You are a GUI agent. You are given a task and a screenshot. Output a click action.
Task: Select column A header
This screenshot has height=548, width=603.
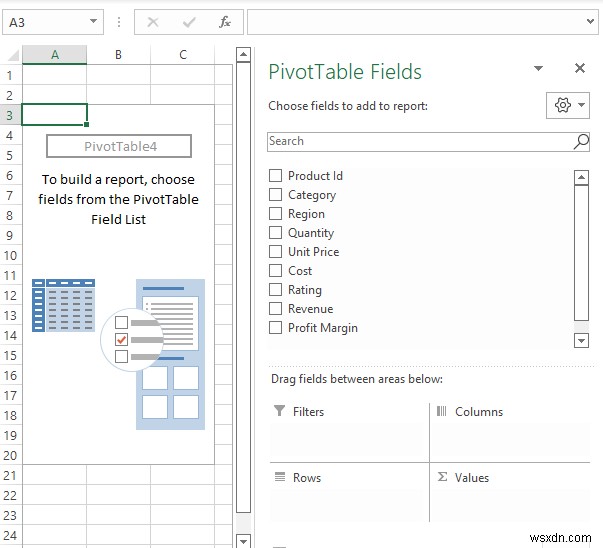click(x=55, y=55)
